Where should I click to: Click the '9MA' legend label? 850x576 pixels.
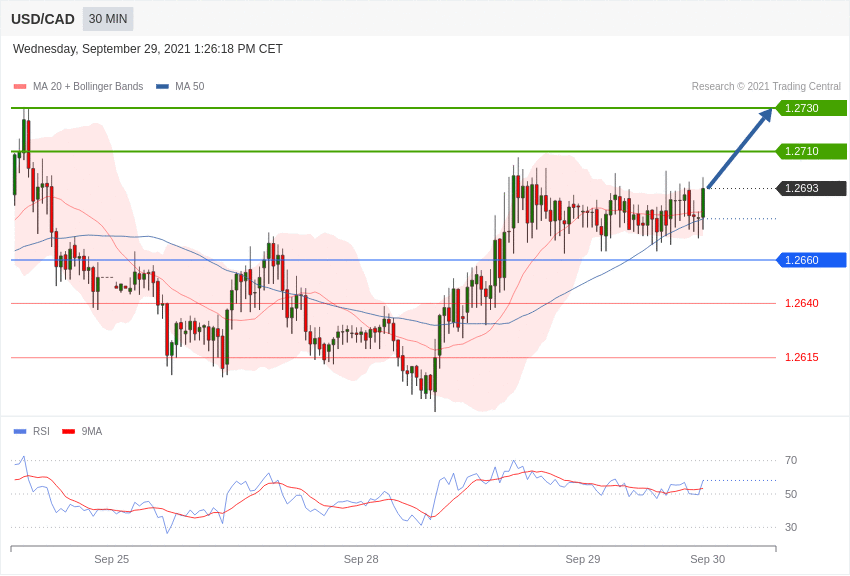click(x=92, y=431)
